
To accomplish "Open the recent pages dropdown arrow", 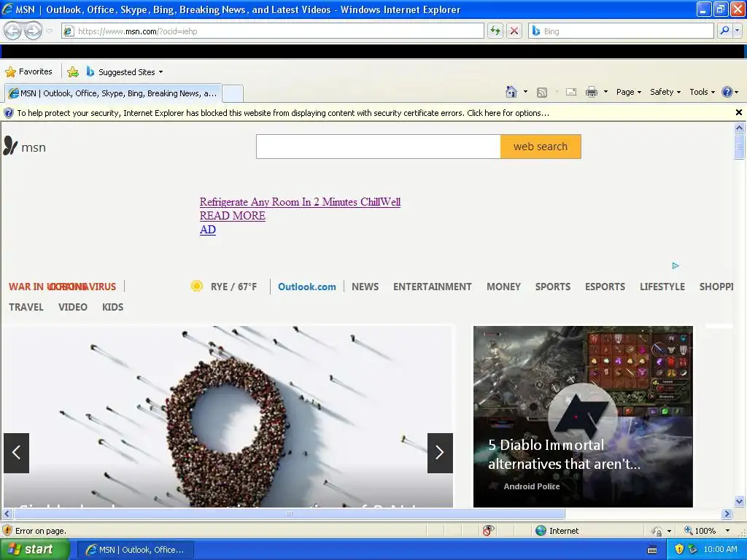I will [x=49, y=31].
